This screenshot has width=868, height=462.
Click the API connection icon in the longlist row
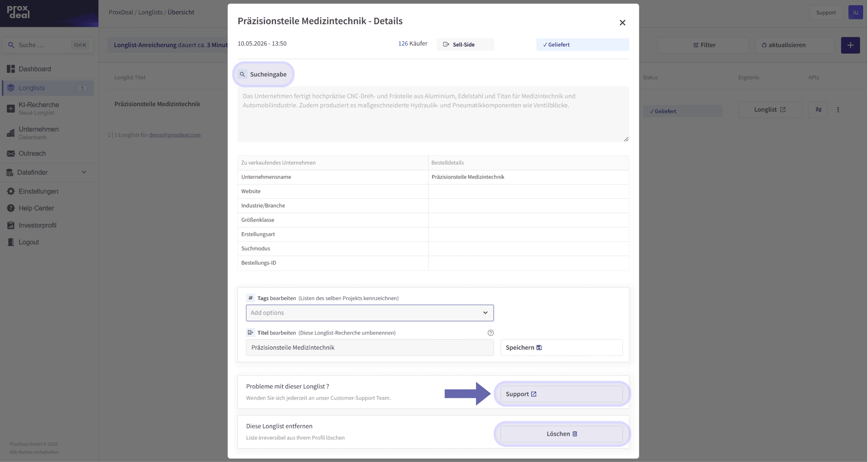pos(818,110)
